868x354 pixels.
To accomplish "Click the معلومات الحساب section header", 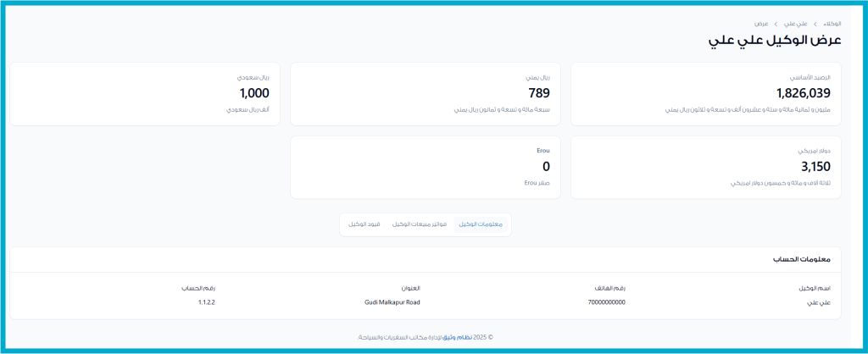I will [x=802, y=259].
